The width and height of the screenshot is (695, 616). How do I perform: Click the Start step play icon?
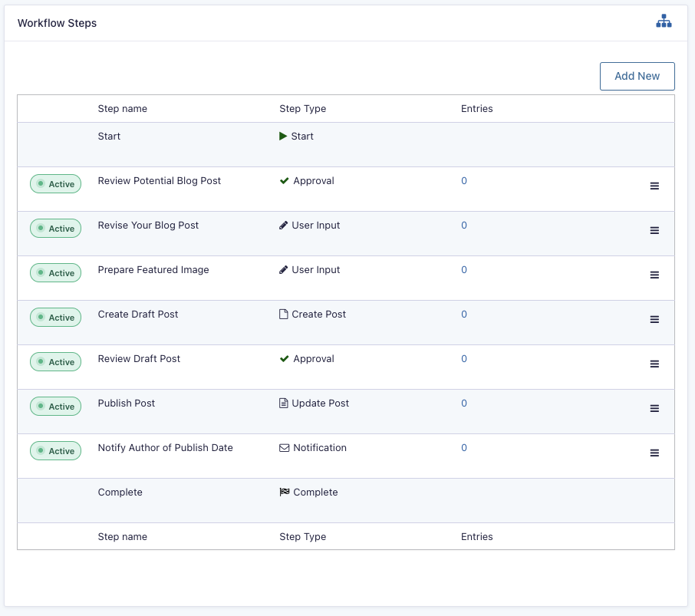283,137
